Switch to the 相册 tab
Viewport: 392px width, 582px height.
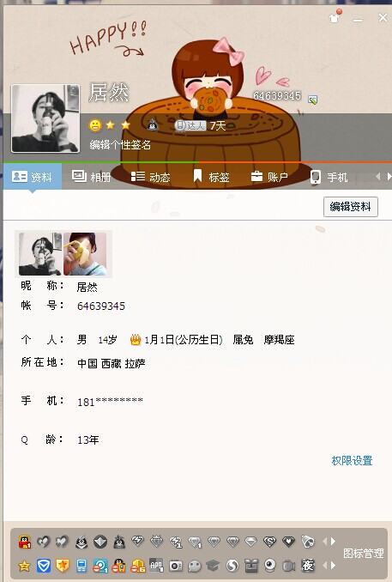coord(92,177)
